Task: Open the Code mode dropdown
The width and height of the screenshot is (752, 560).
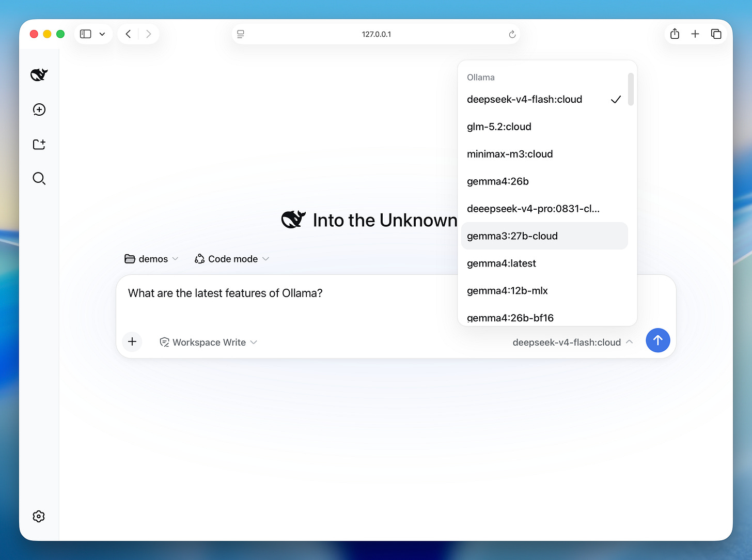Action: coord(232,259)
